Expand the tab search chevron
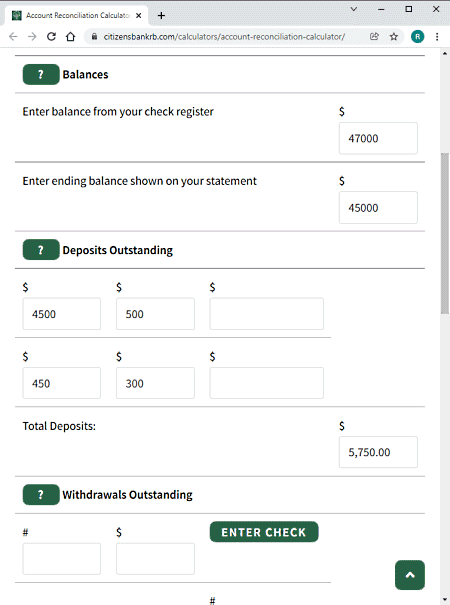This screenshot has height=605, width=450. tap(354, 9)
